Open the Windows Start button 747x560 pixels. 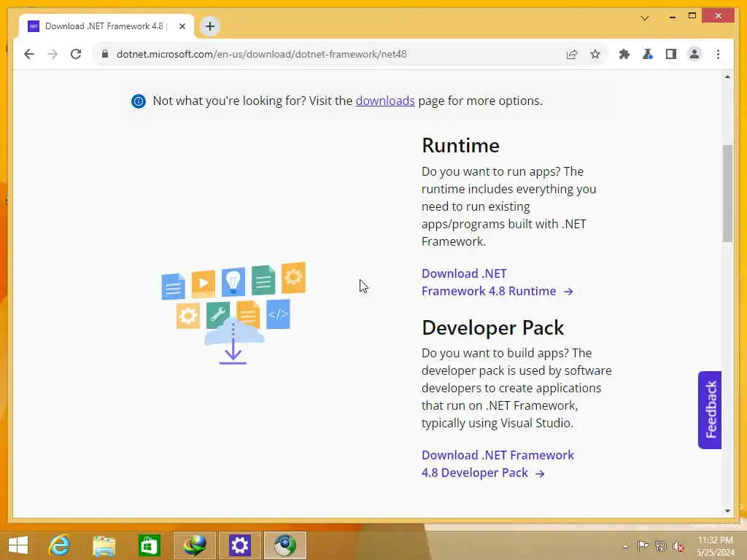pos(18,545)
